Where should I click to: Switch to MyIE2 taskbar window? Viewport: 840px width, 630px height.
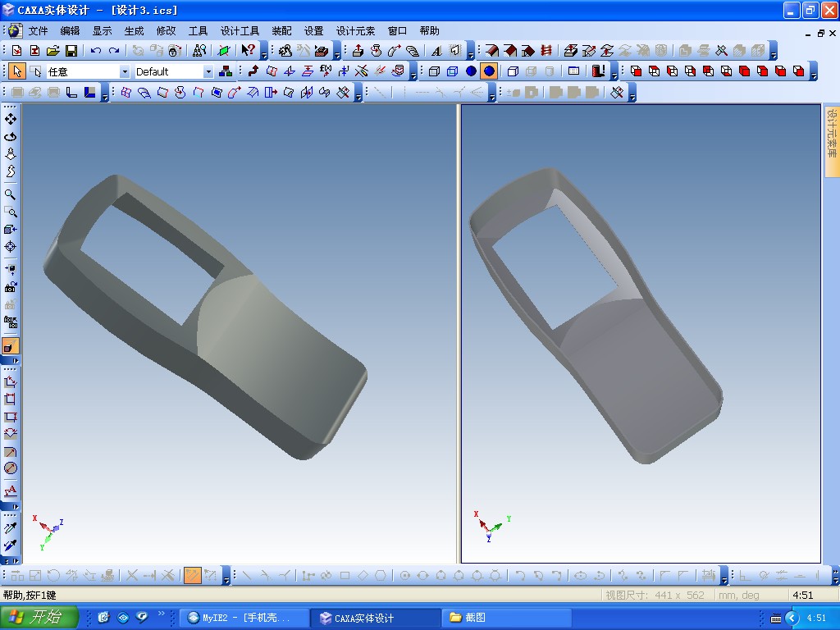[243, 618]
